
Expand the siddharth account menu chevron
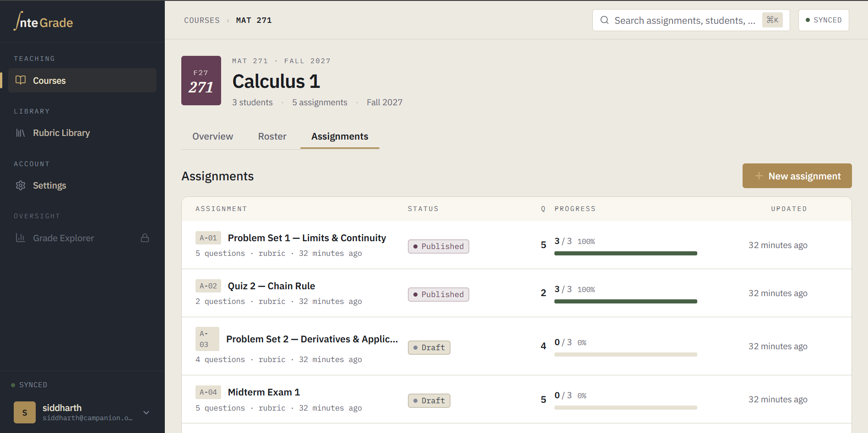[146, 412]
